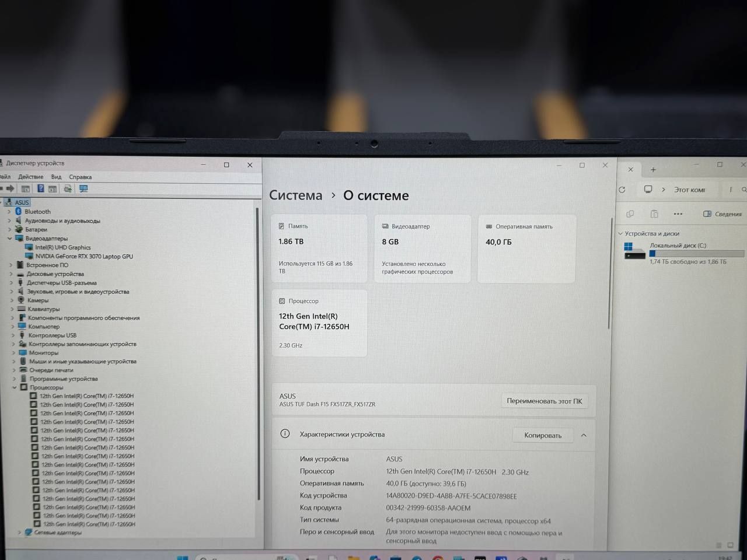Click the Device Manager vertical scrollbar

pos(257,353)
